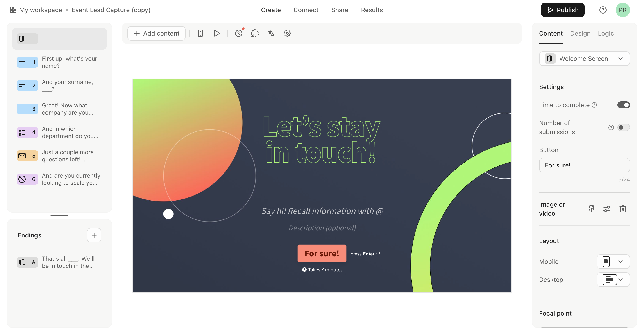Click the Let's stay in touch! heading
The width and height of the screenshot is (644, 330).
coord(322,139)
